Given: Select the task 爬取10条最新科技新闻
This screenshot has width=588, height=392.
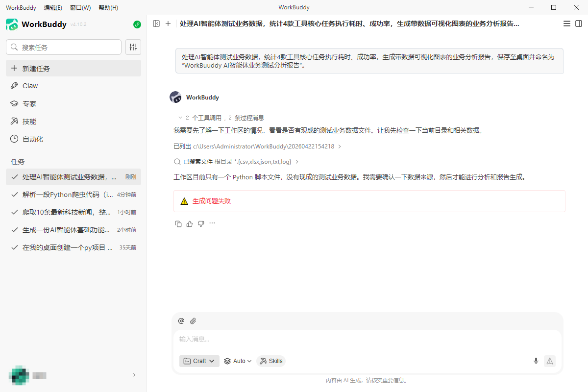Looking at the screenshot, I should click(x=73, y=212).
